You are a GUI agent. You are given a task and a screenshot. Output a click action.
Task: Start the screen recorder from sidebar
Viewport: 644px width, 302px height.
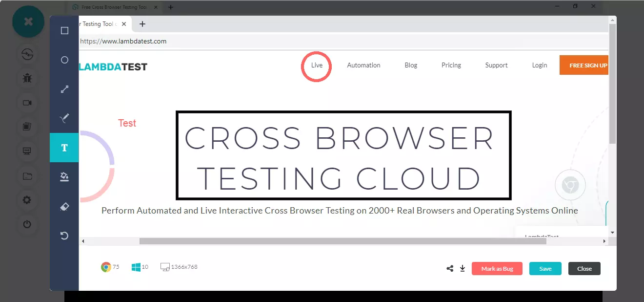(x=27, y=103)
